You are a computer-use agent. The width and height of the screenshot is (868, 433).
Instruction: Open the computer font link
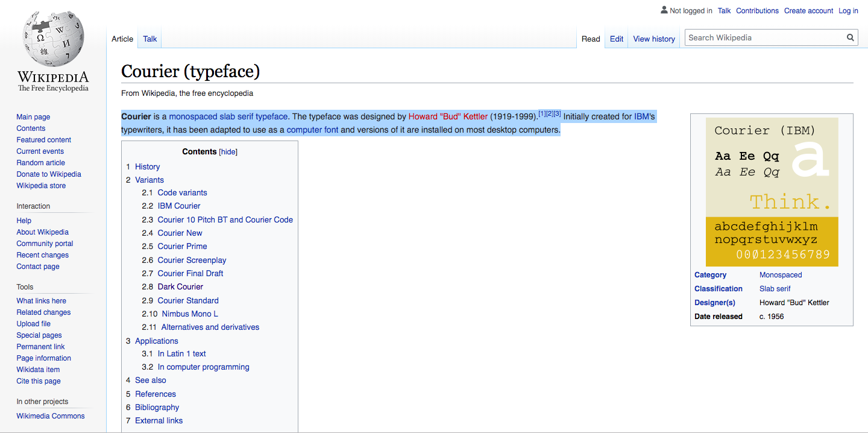click(312, 130)
